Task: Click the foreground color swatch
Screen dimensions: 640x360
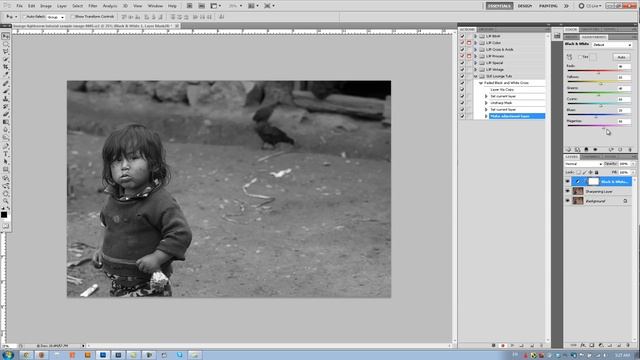Action: (x=4, y=215)
